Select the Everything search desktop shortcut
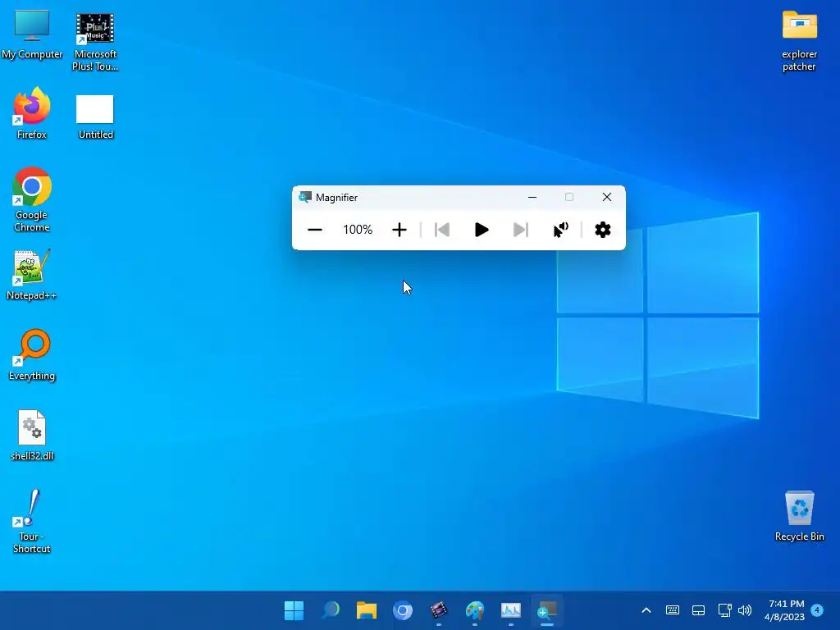 click(32, 354)
